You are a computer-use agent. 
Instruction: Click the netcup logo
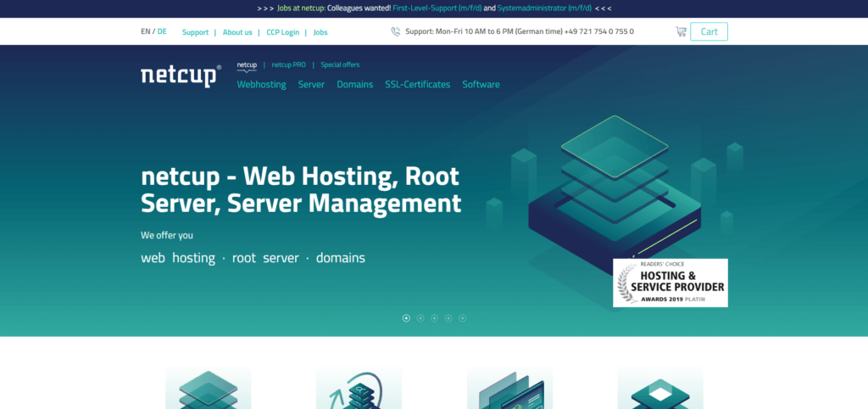coord(181,76)
